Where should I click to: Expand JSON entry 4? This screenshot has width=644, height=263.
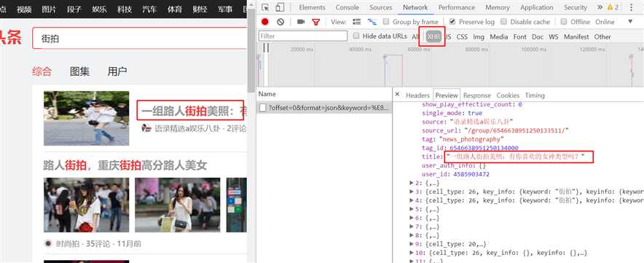412,200
